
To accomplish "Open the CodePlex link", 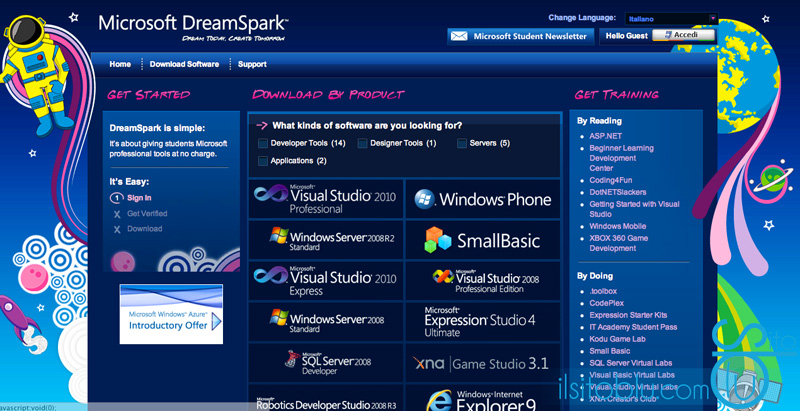I will click(607, 303).
